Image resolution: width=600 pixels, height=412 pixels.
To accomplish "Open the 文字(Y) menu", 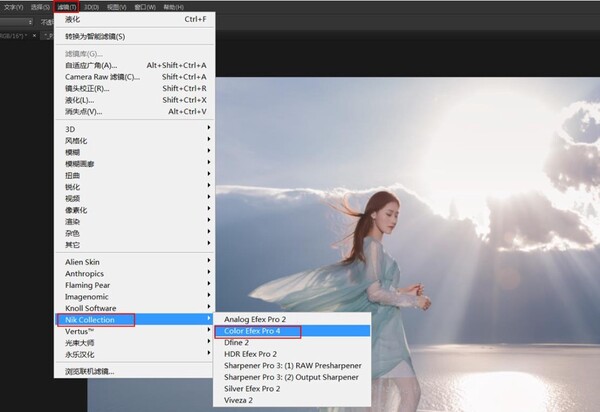I will (13, 7).
